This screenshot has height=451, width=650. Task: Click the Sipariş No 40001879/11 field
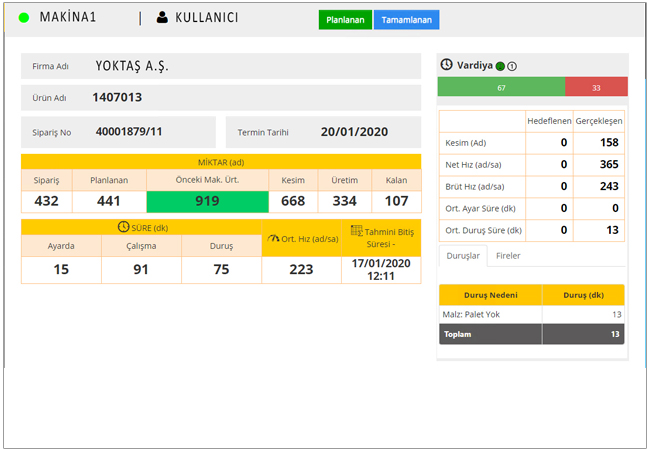pyautogui.click(x=118, y=131)
